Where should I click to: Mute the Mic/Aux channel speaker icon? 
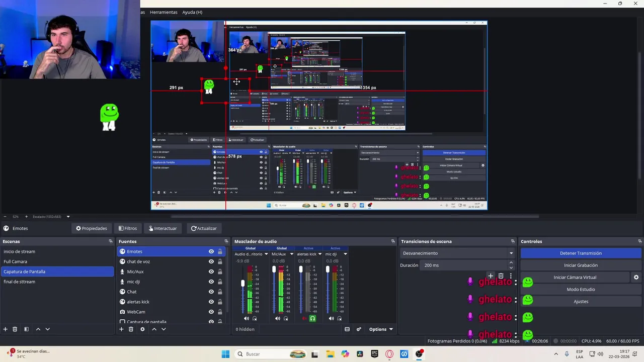(x=278, y=318)
